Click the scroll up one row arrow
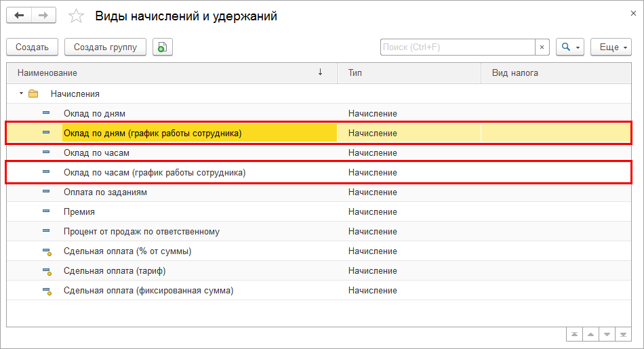Viewport: 644px width, 349px height. pyautogui.click(x=590, y=335)
